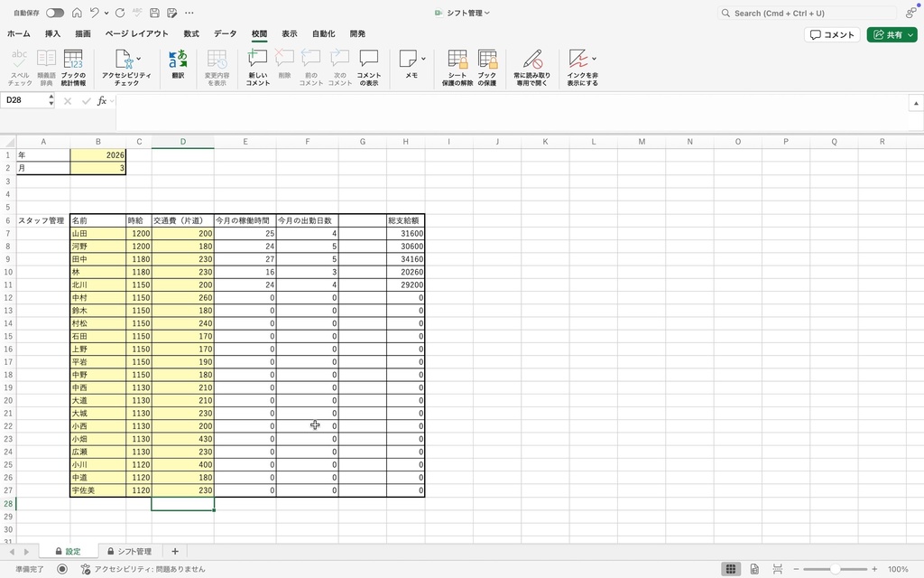Open the 自動化 tab
This screenshot has width=924, height=578.
pyautogui.click(x=324, y=33)
